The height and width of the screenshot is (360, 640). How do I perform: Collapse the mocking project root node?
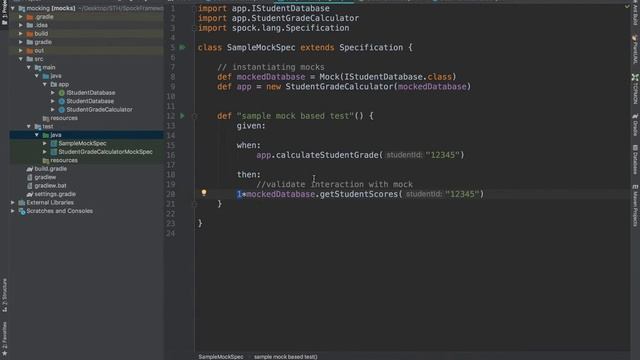[13, 8]
